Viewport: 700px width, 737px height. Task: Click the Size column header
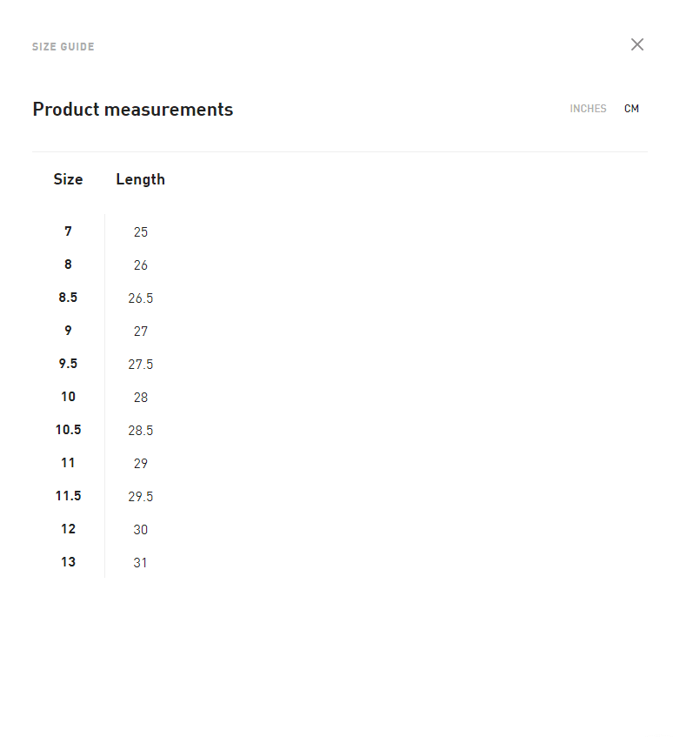click(68, 179)
